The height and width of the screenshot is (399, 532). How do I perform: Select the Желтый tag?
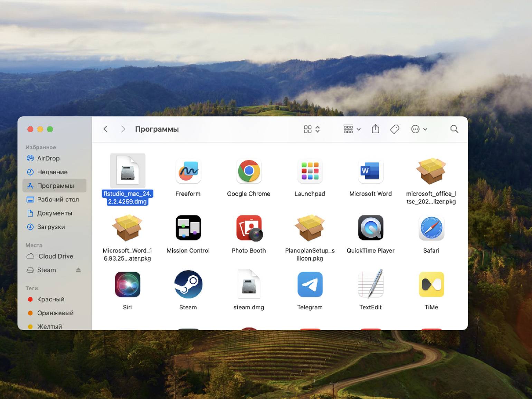54,326
